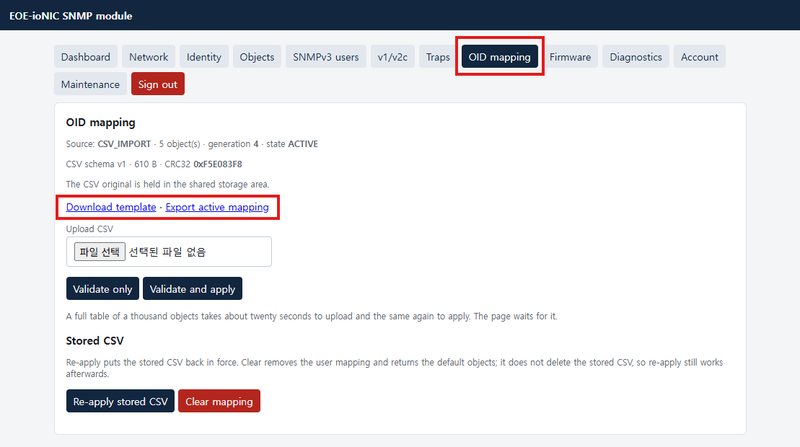This screenshot has width=800, height=447.
Task: Go to the Identity tab
Action: tap(204, 57)
